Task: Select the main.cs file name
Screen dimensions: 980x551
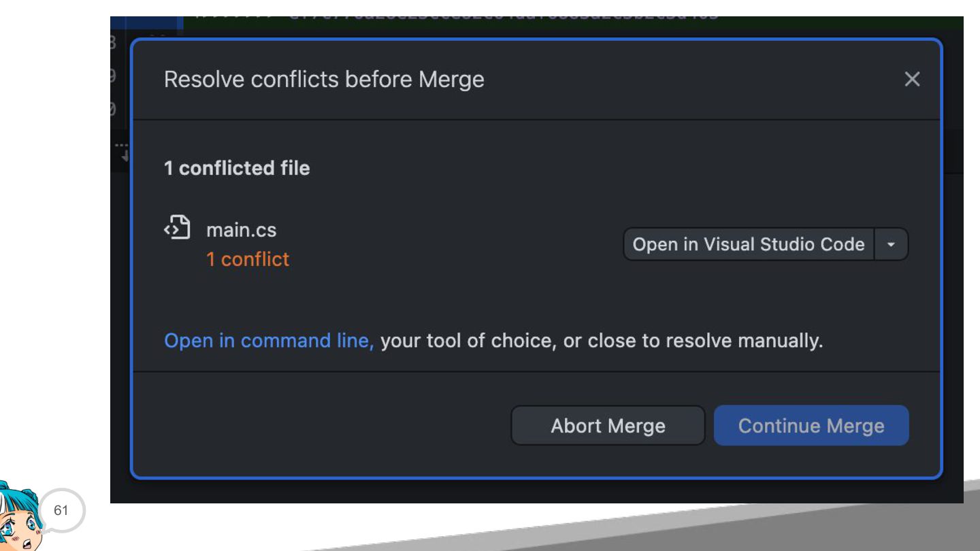Action: tap(241, 230)
